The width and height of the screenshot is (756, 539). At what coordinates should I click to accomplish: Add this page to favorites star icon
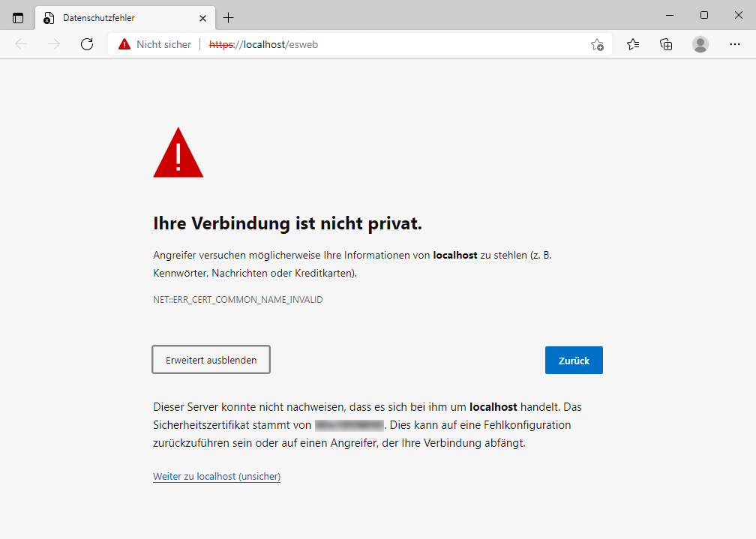point(597,44)
